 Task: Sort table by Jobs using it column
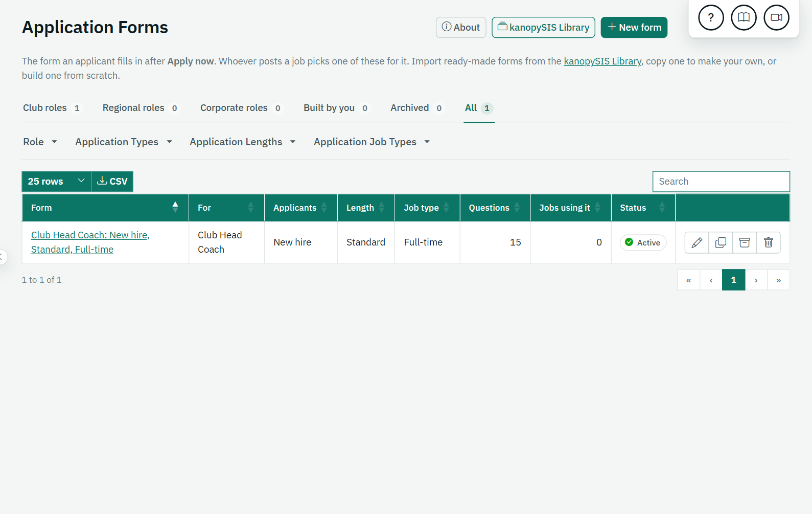[571, 208]
